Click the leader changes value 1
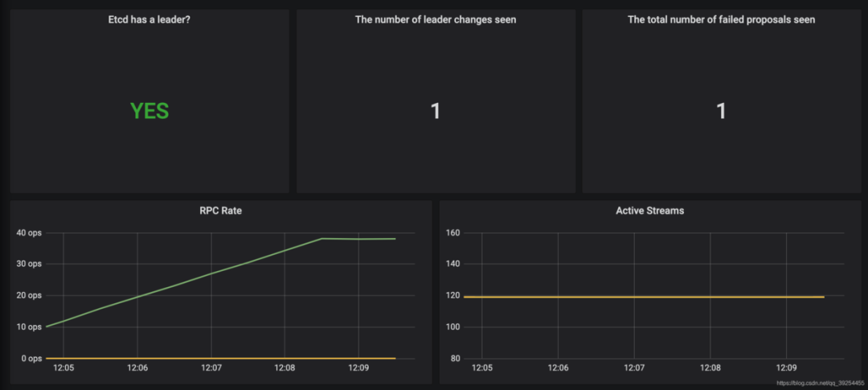 coord(435,111)
